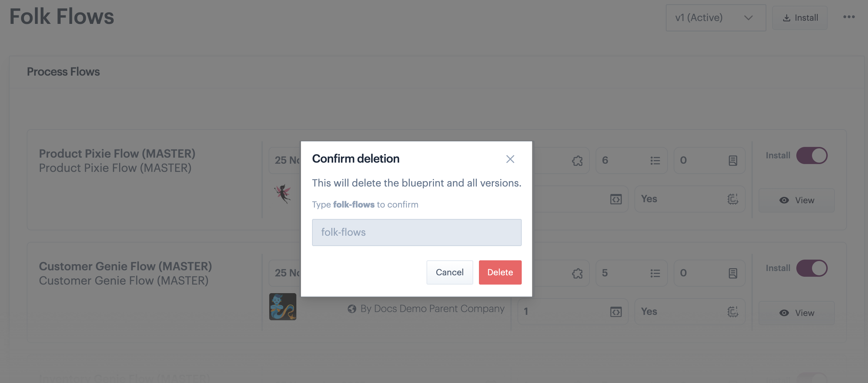Click document icon in Product Pixie row

(733, 161)
